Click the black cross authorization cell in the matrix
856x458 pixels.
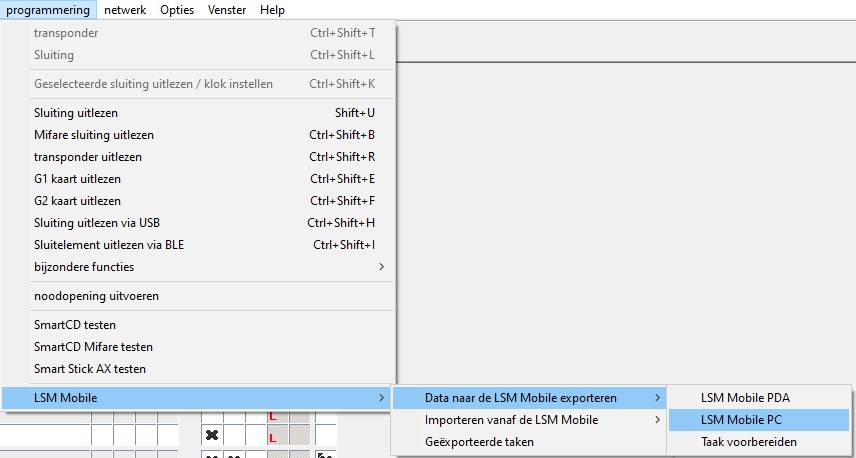(x=212, y=435)
